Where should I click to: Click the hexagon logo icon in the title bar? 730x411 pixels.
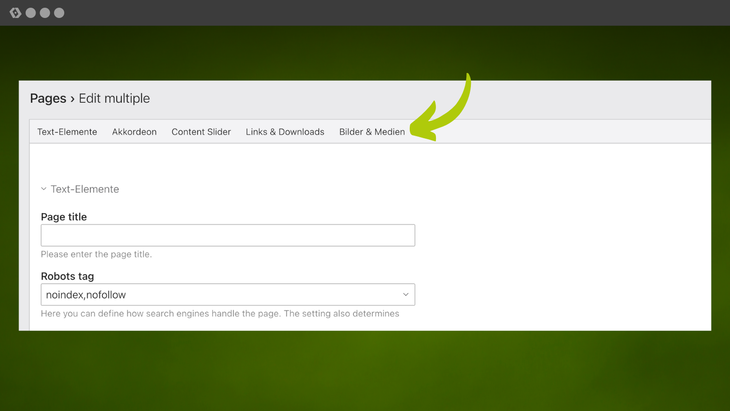coord(15,13)
